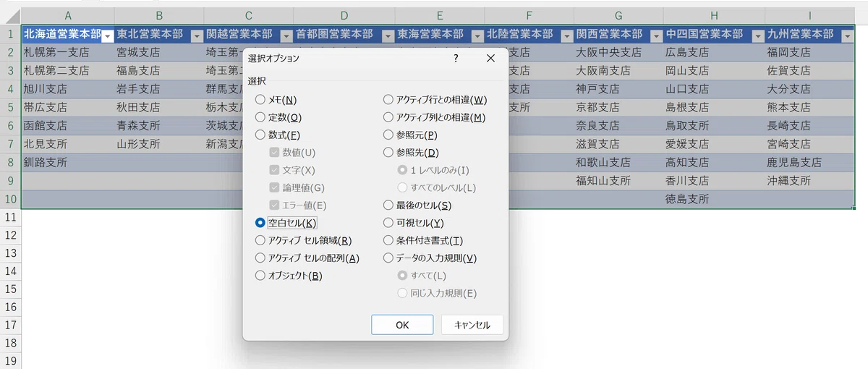Image resolution: width=868 pixels, height=369 pixels.
Task: Open filter dropdown for 北陸営業本部
Action: click(x=566, y=35)
